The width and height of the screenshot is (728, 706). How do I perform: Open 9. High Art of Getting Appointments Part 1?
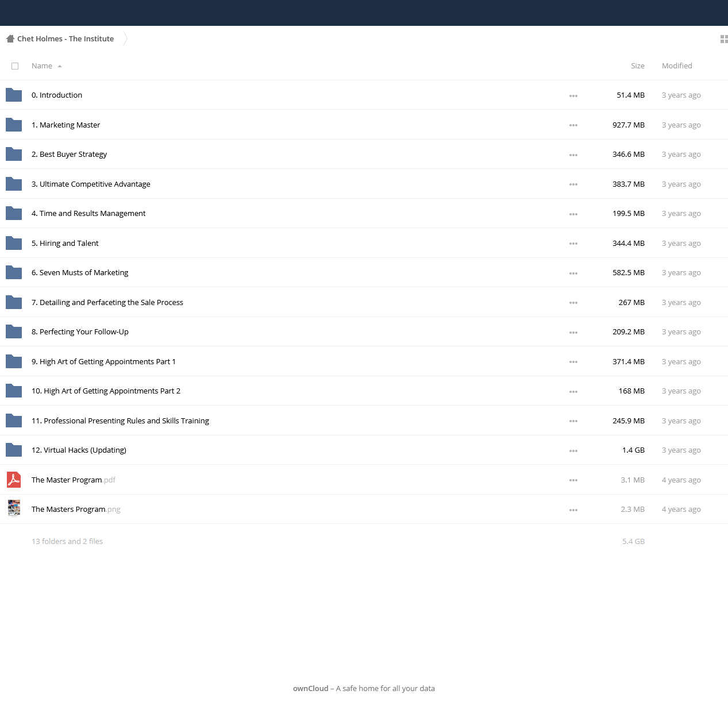[103, 362]
